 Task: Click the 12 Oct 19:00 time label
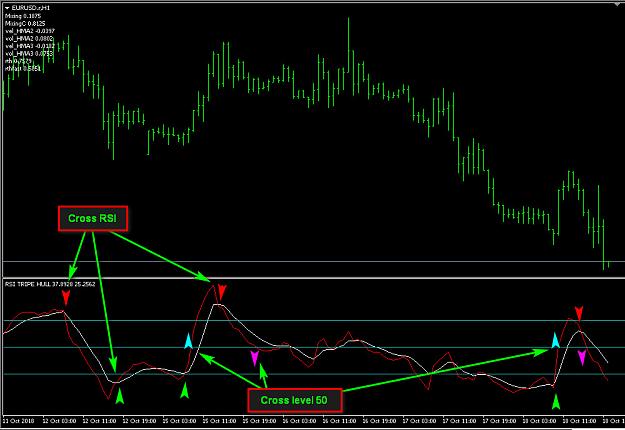coord(139,421)
